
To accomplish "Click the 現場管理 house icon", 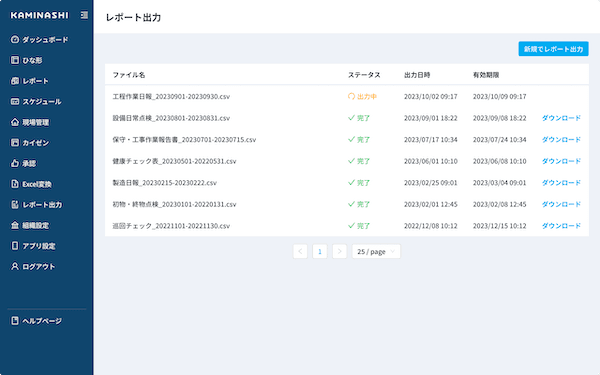I will [x=15, y=122].
